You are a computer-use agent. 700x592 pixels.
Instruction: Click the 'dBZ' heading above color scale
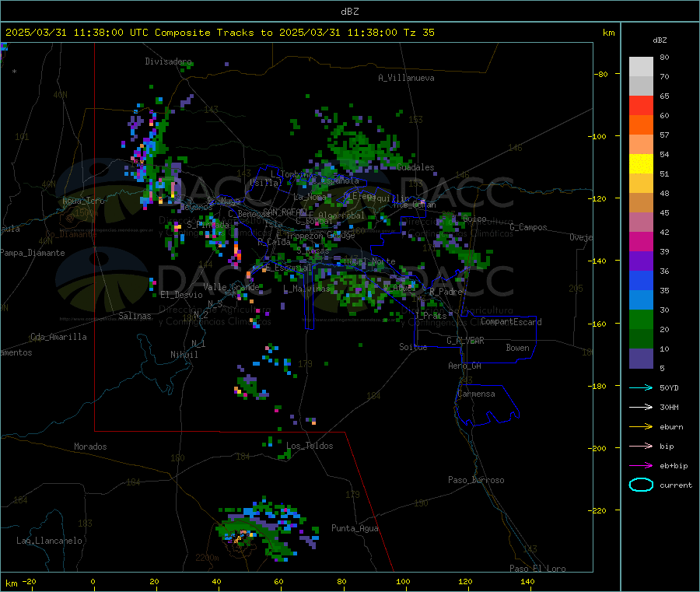[x=660, y=40]
